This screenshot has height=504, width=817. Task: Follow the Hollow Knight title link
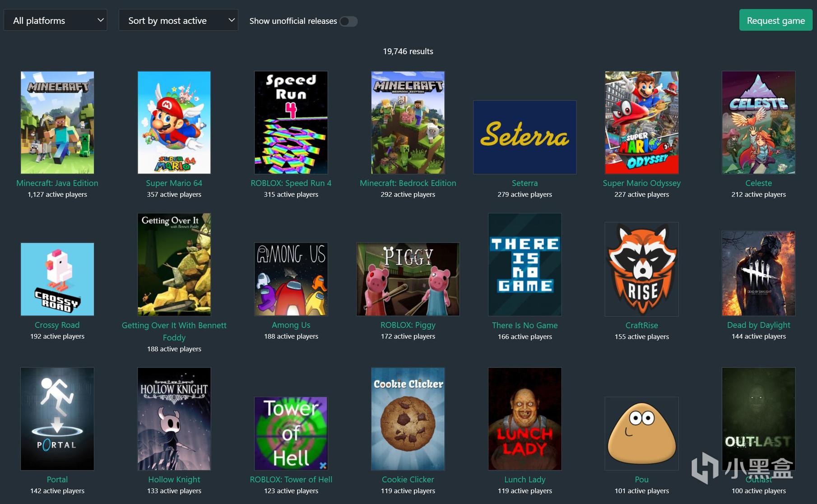[174, 480]
